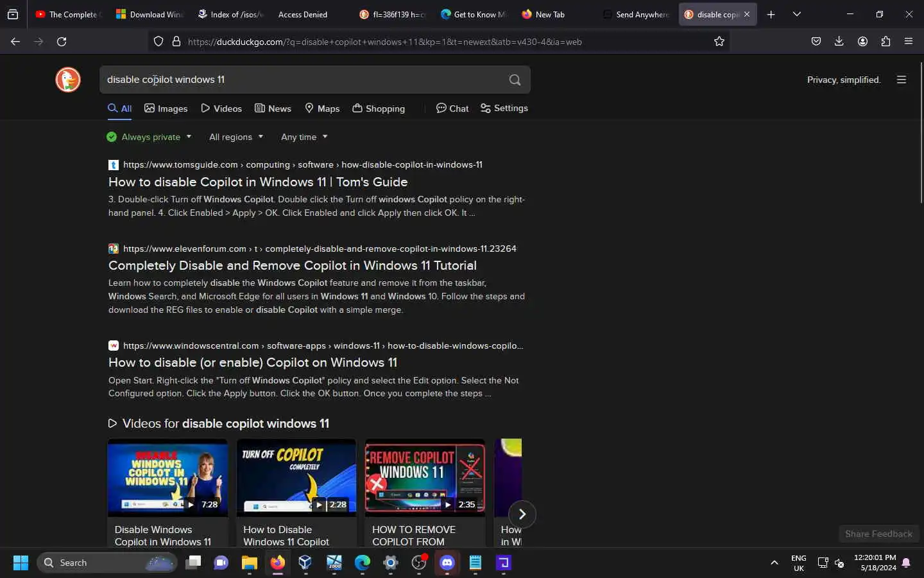Switch to Videos results
Viewport: 924px width, 578px height.
[x=221, y=109]
